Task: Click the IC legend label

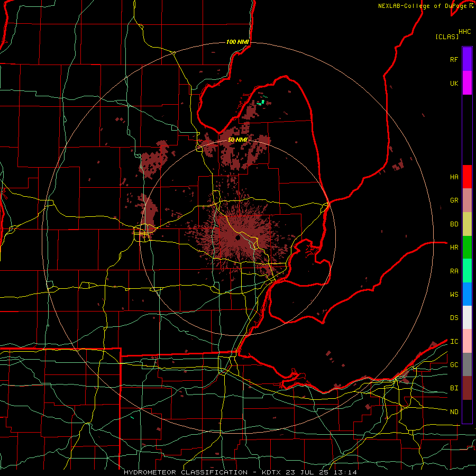Action: coord(454,341)
